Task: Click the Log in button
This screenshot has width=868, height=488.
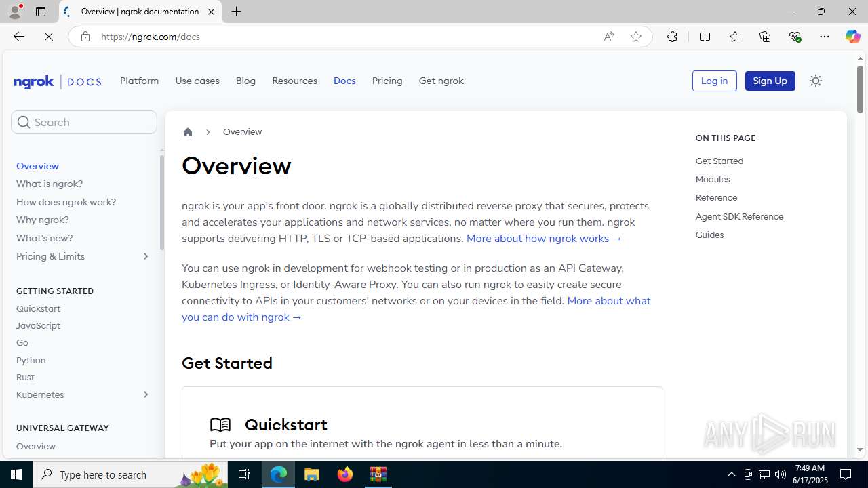Action: (x=714, y=81)
